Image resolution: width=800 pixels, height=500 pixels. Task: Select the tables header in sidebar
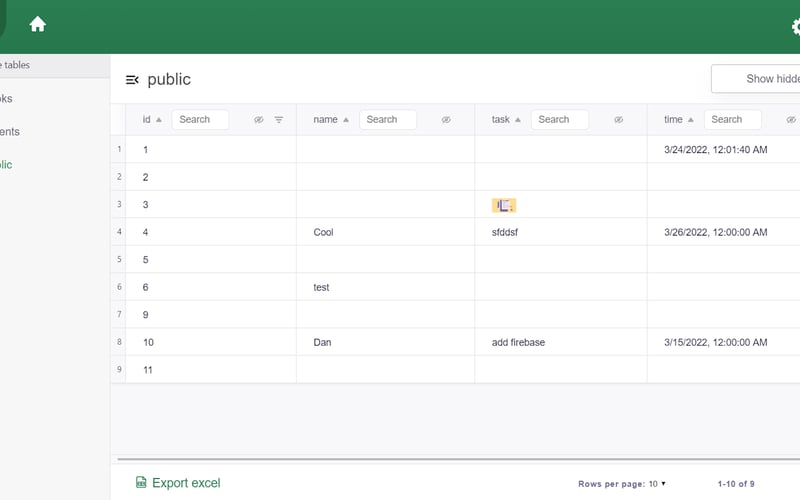click(55, 65)
